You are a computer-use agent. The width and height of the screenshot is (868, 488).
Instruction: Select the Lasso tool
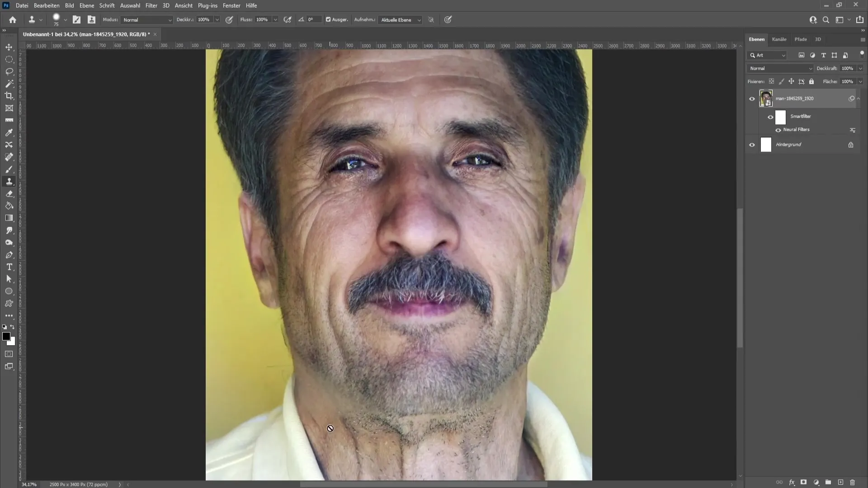(x=9, y=71)
